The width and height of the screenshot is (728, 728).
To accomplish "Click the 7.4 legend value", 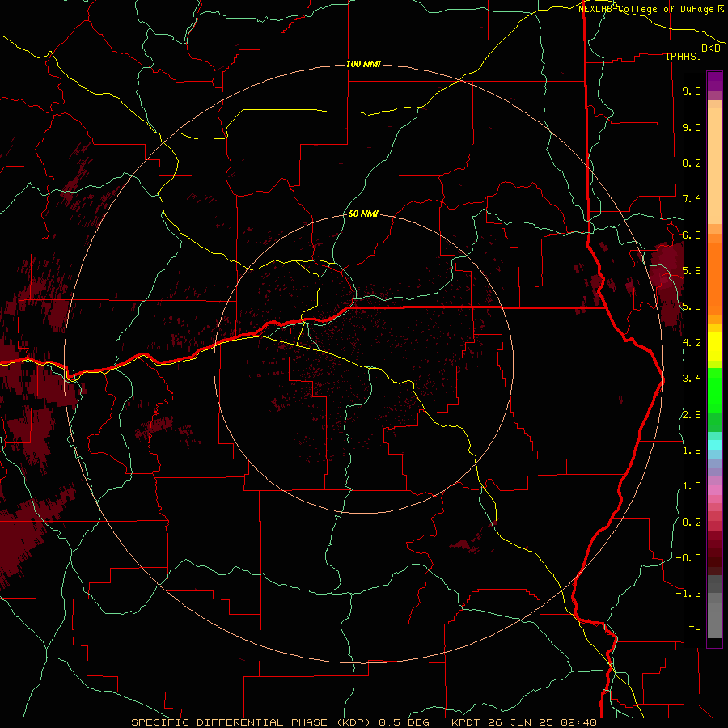I will point(692,199).
